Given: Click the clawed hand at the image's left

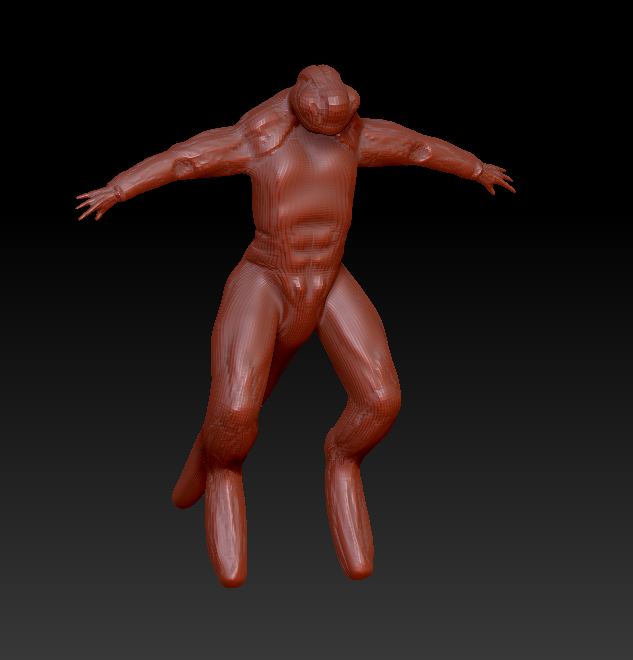Looking at the screenshot, I should 97,202.
